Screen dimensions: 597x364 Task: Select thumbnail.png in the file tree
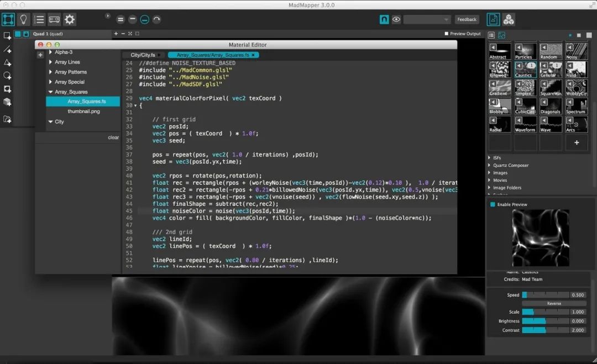[84, 112]
